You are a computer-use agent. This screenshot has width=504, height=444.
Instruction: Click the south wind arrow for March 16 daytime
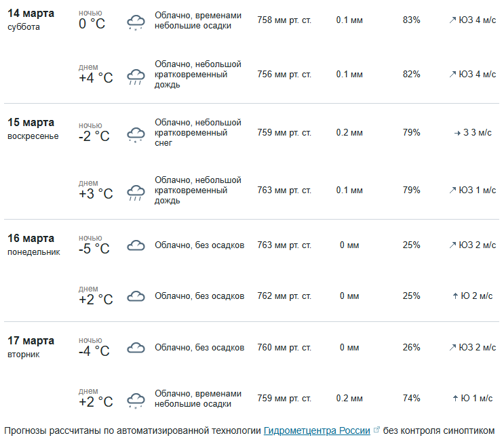pos(455,296)
